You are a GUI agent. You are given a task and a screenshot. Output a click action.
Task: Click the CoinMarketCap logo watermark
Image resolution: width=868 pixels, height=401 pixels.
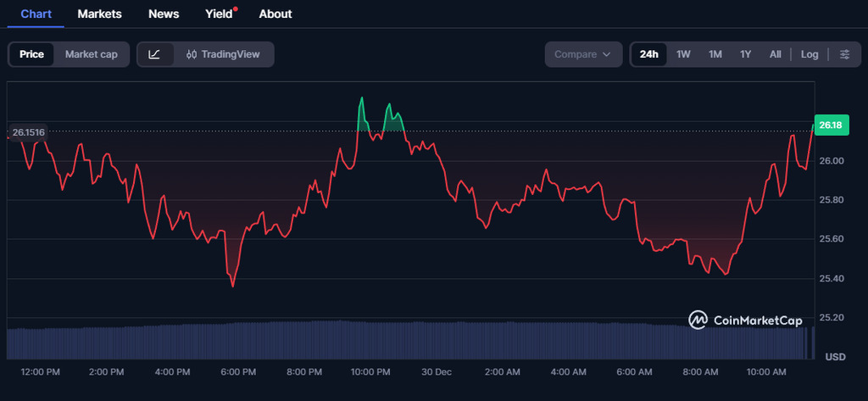click(x=745, y=320)
